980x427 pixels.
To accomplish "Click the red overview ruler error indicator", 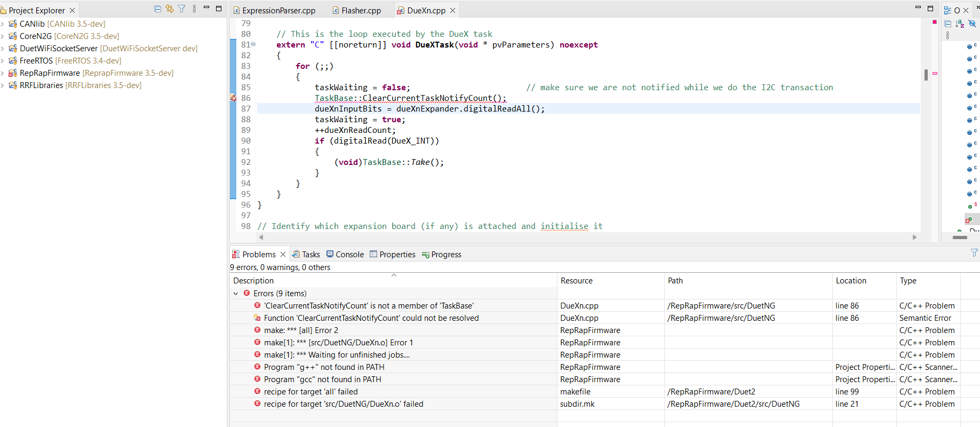I will (935, 22).
